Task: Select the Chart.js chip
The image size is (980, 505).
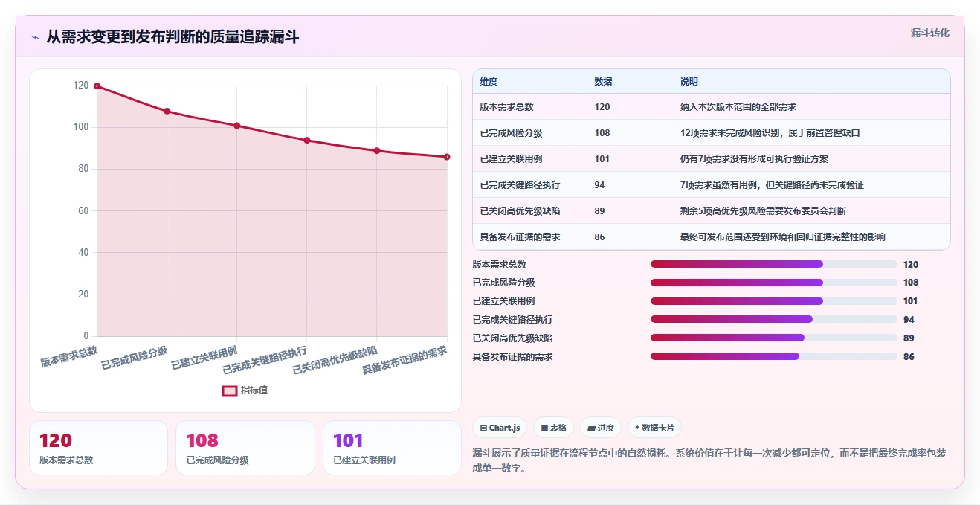Action: pos(499,428)
